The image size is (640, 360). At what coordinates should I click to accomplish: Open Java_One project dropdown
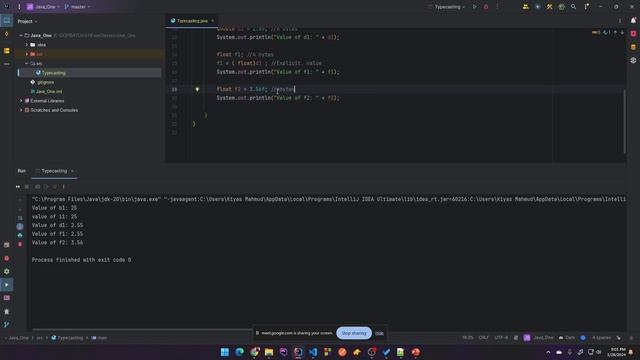coord(43,7)
